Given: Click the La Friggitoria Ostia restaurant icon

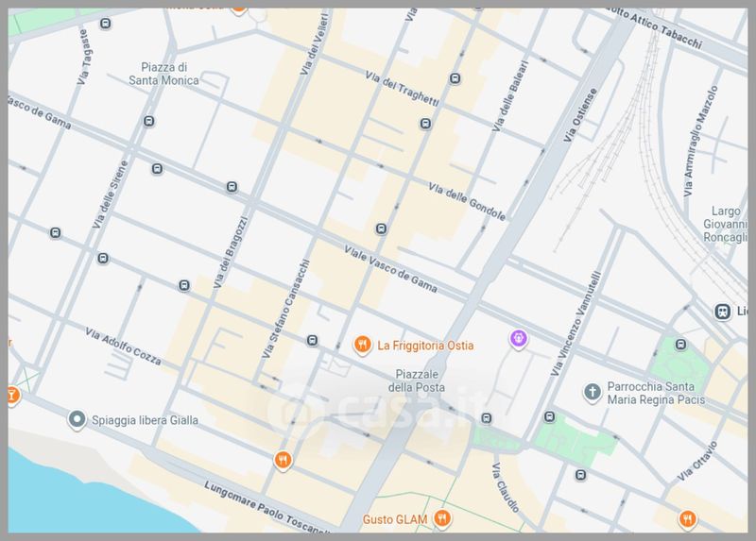Looking at the screenshot, I should (361, 346).
